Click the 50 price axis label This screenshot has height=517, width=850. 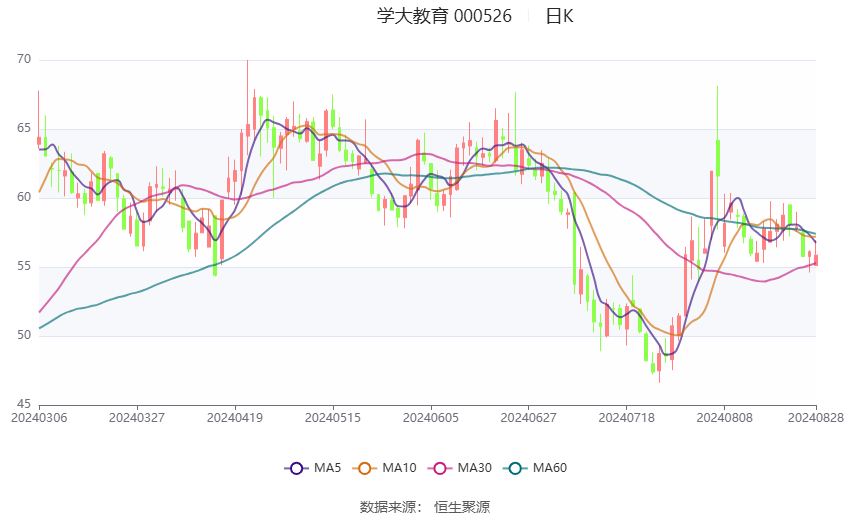point(24,335)
